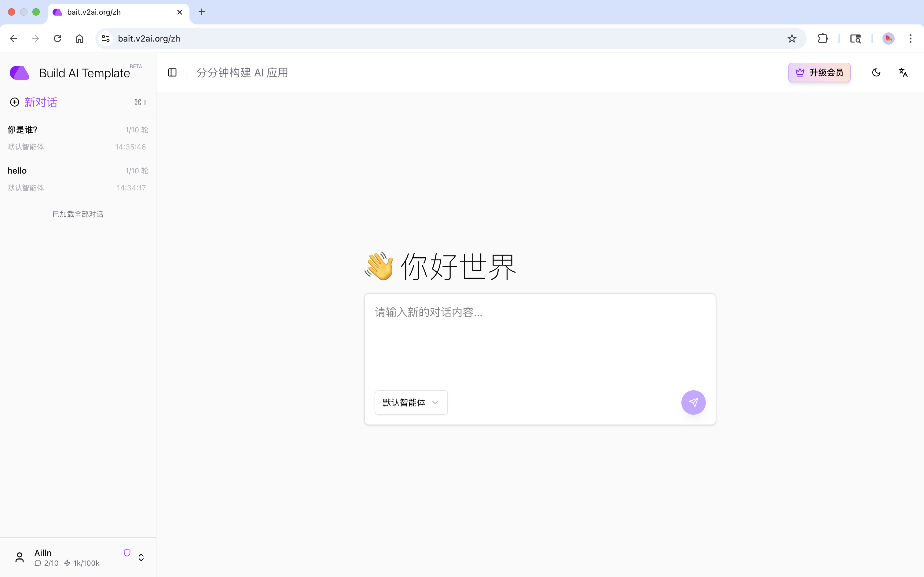Toggle the sidebar panel icon
Viewport: 924px width, 577px height.
click(172, 72)
